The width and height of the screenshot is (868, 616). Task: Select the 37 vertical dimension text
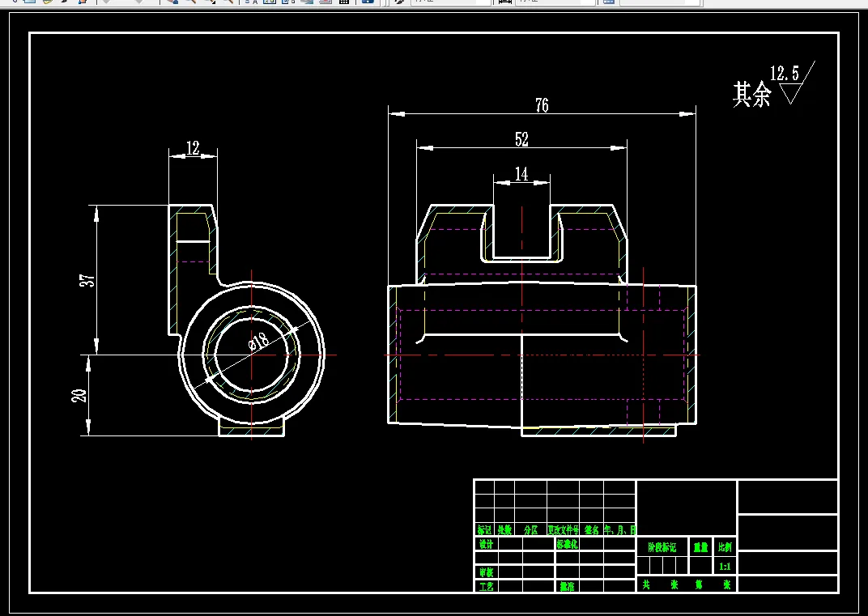point(88,280)
